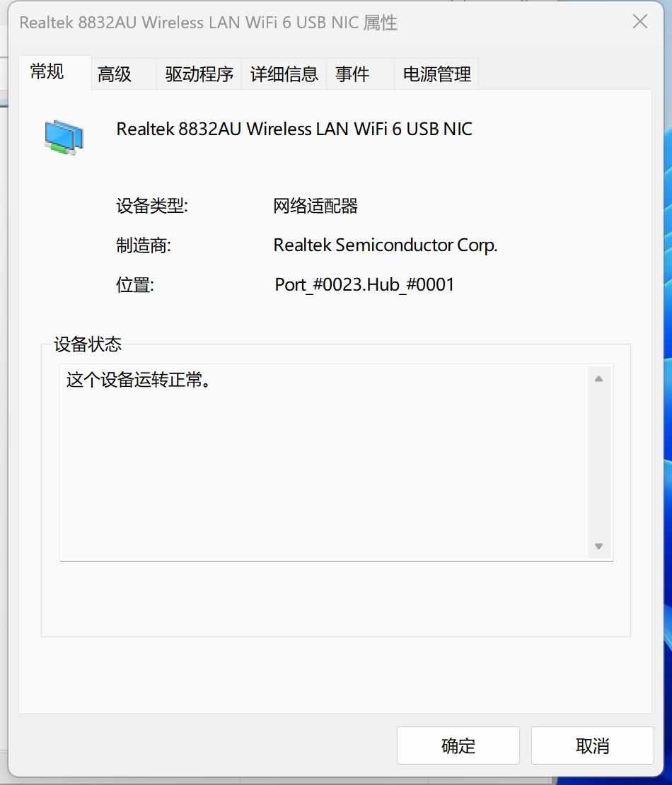
Task: Select the 详细信息 tab
Action: point(284,74)
